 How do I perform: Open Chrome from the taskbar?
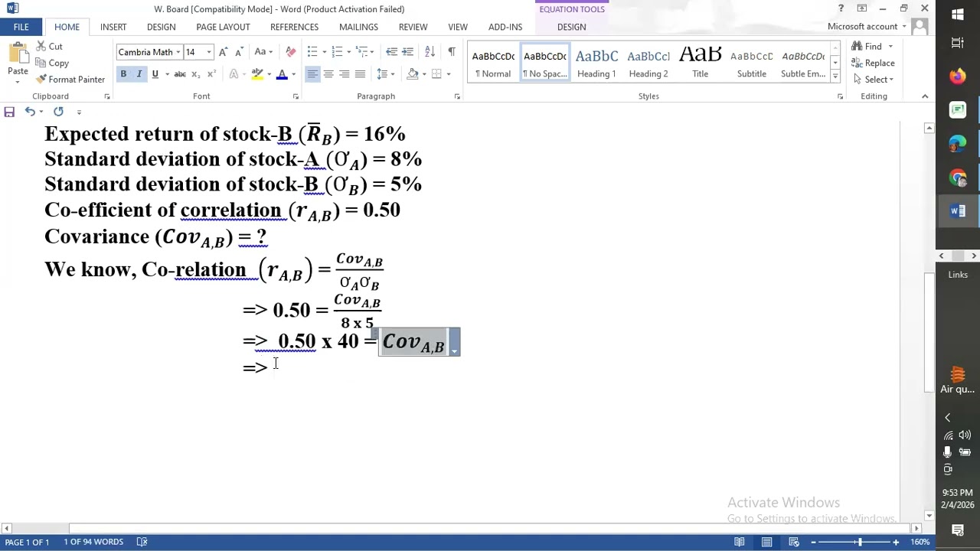(x=958, y=178)
